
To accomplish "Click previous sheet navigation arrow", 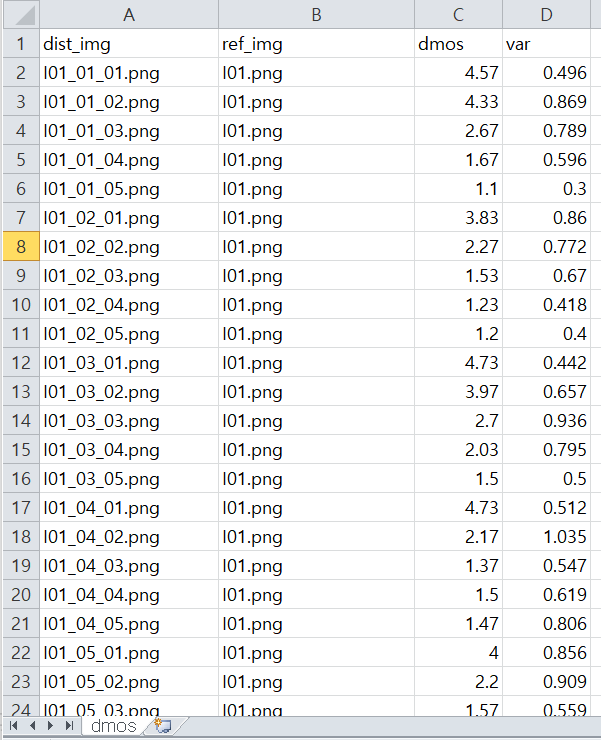I will click(x=33, y=725).
